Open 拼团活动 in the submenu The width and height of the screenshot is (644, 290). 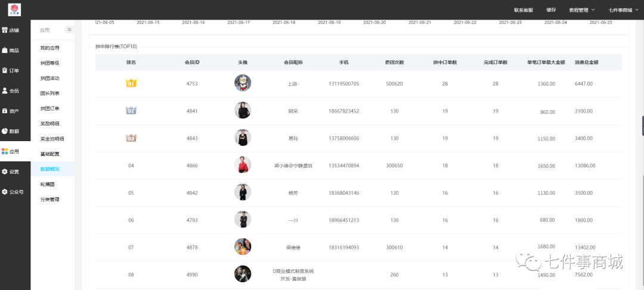pyautogui.click(x=49, y=79)
